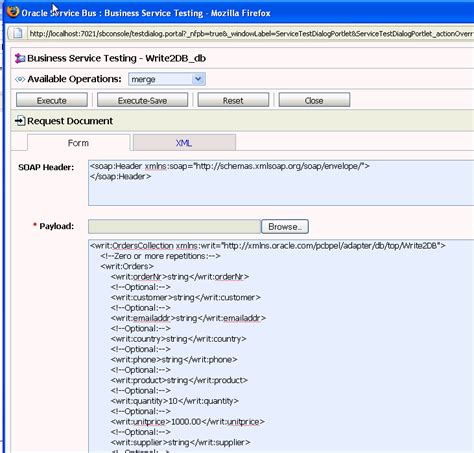Click the Available Operations icon

pos(20,79)
